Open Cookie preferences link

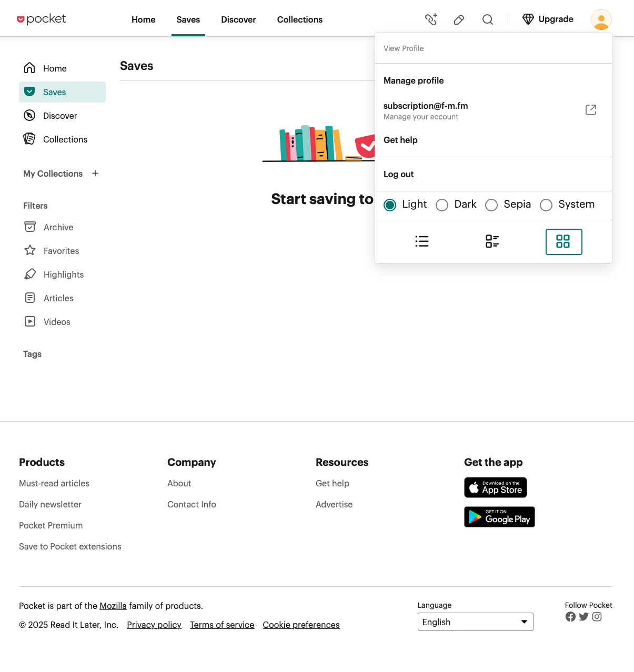(301, 625)
